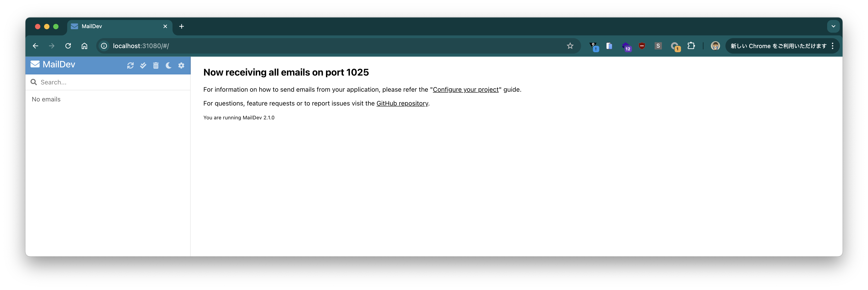
Task: Click the MailDev refresh emails icon
Action: pyautogui.click(x=130, y=65)
